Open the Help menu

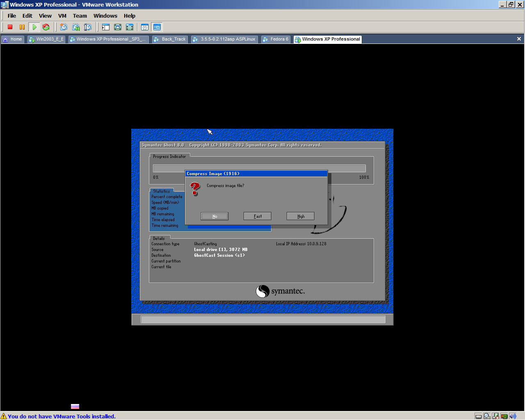(x=130, y=16)
